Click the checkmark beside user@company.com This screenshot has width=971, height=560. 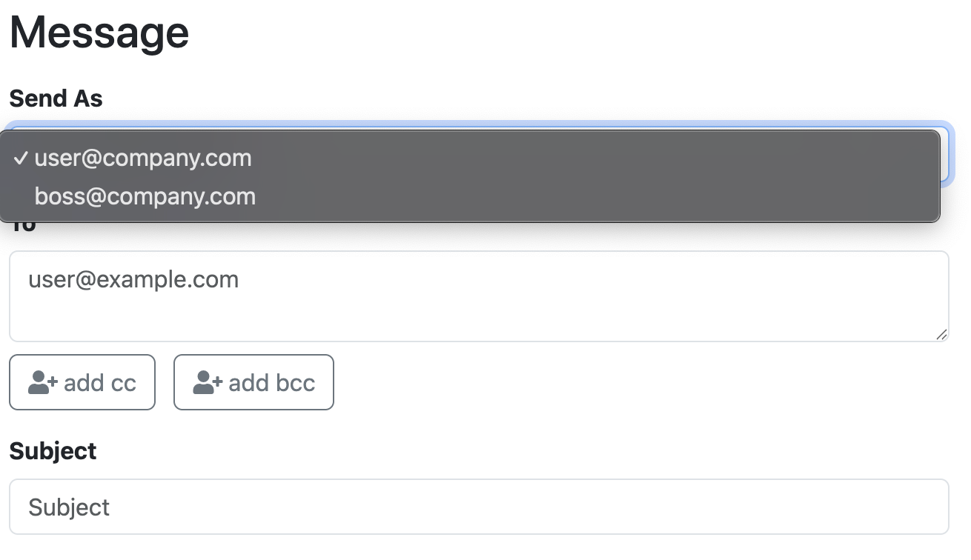coord(21,158)
